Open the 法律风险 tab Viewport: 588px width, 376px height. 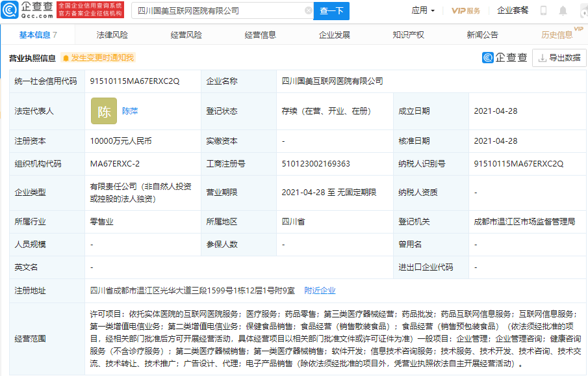pyautogui.click(x=112, y=35)
